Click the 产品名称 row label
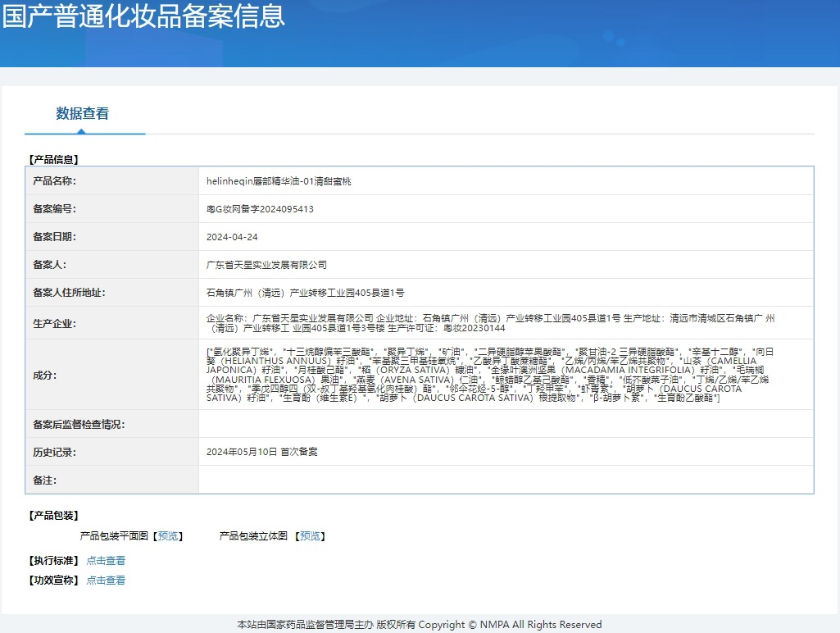This screenshot has height=633, width=840. pyautogui.click(x=55, y=181)
